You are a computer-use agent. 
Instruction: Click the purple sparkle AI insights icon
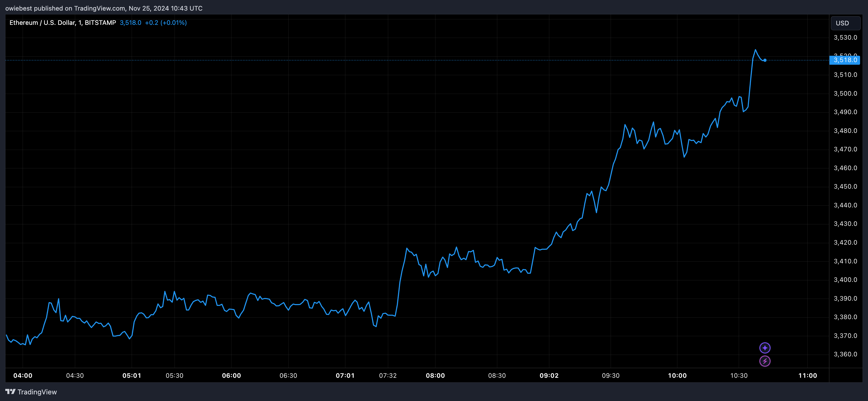point(765,348)
